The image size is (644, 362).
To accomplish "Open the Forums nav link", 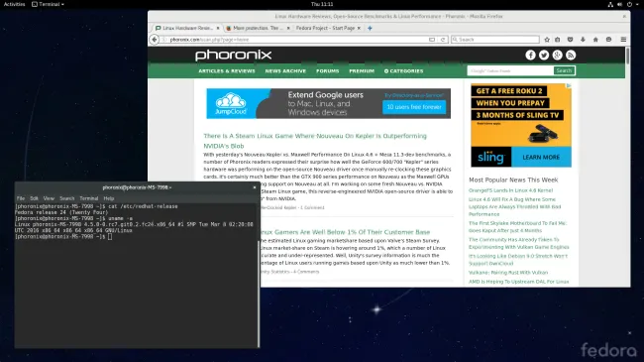I will [x=328, y=71].
